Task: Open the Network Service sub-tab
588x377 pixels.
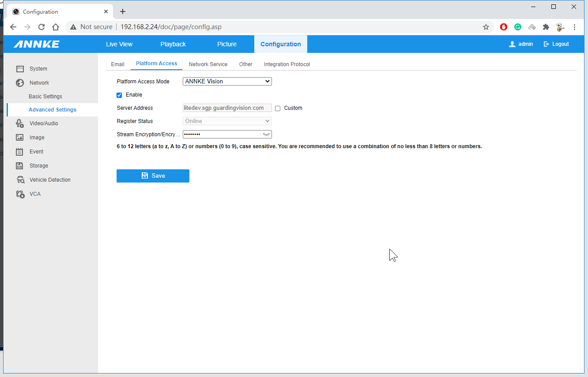Action: point(208,64)
